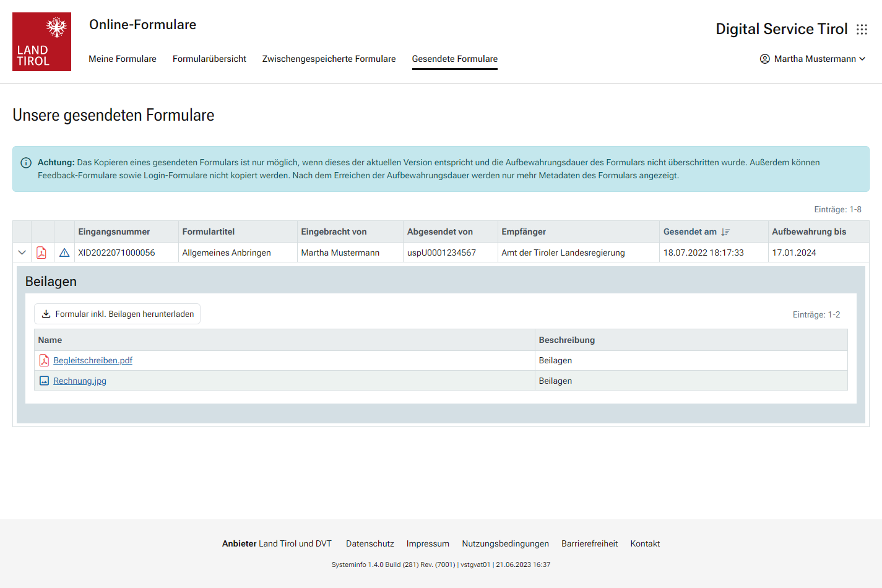Open the Martha Mustermann user menu
The width and height of the screenshot is (882, 588).
coord(812,59)
